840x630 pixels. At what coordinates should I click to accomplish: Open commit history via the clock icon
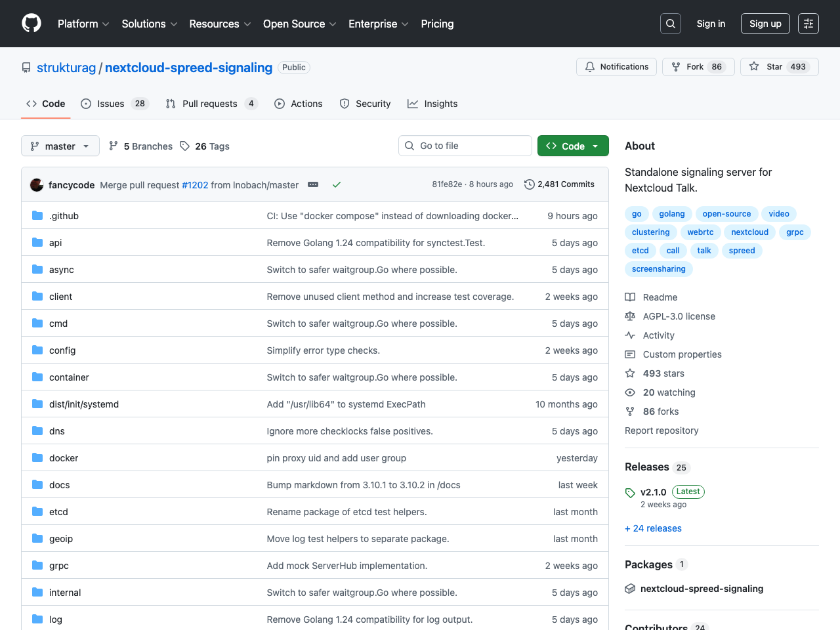[530, 184]
